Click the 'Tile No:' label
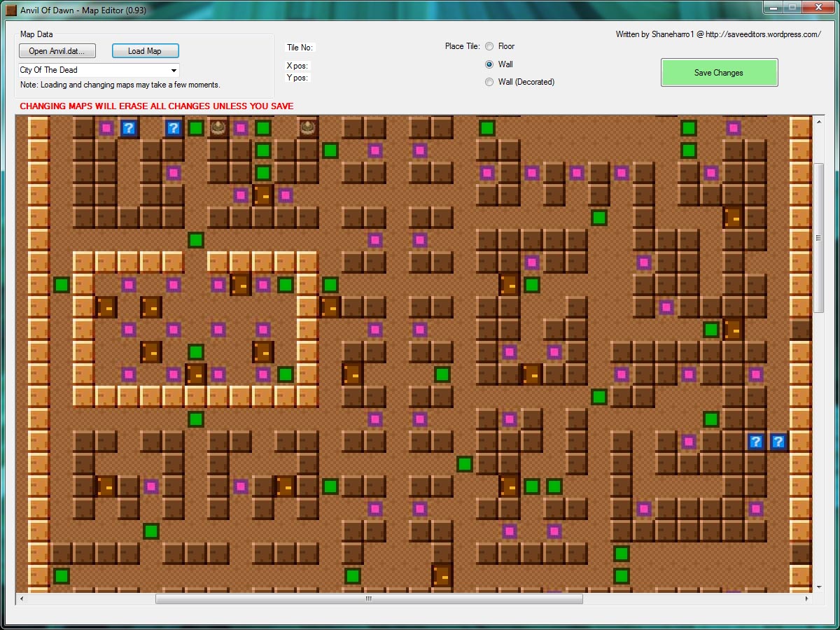 [x=300, y=48]
